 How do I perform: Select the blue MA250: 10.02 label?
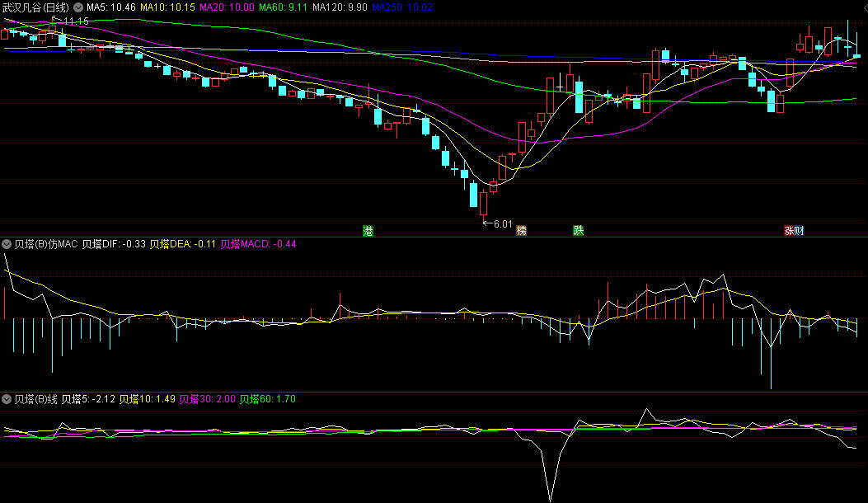click(x=402, y=7)
